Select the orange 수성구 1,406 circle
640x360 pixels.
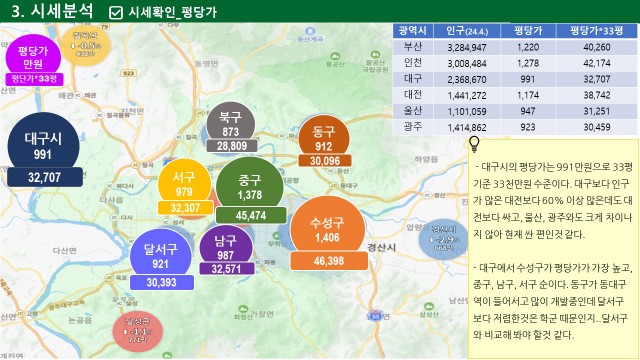327,229
